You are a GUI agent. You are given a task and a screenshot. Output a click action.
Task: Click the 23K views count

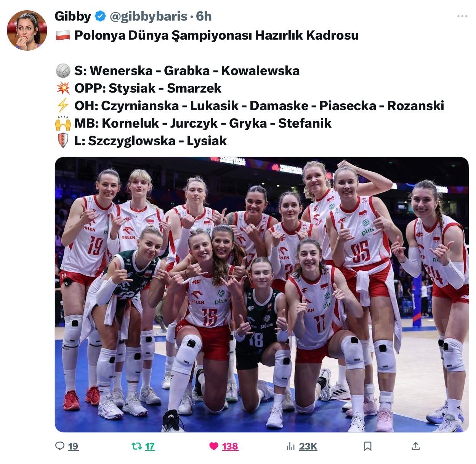[308, 446]
